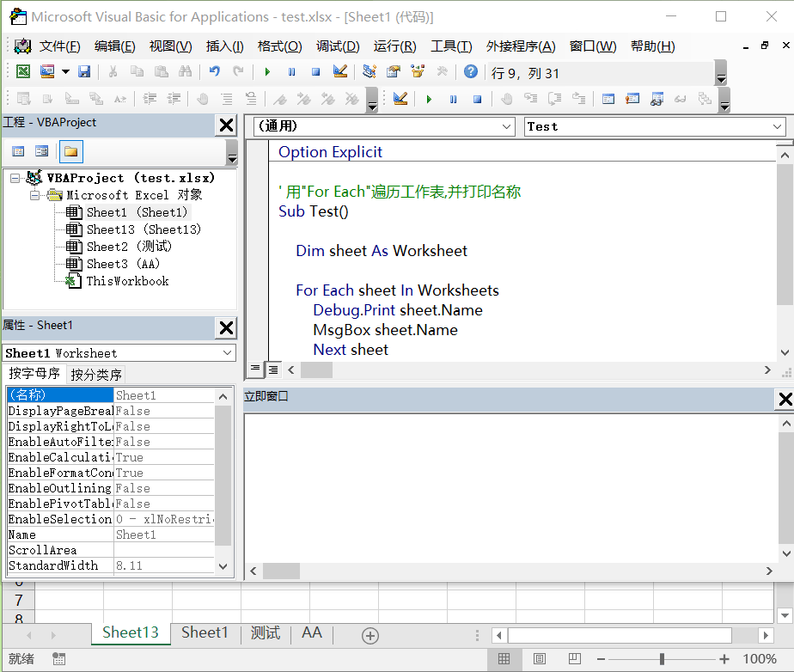The width and height of the screenshot is (794, 672).
Task: Switch to the 测试 worksheet tab
Action: coord(266,632)
